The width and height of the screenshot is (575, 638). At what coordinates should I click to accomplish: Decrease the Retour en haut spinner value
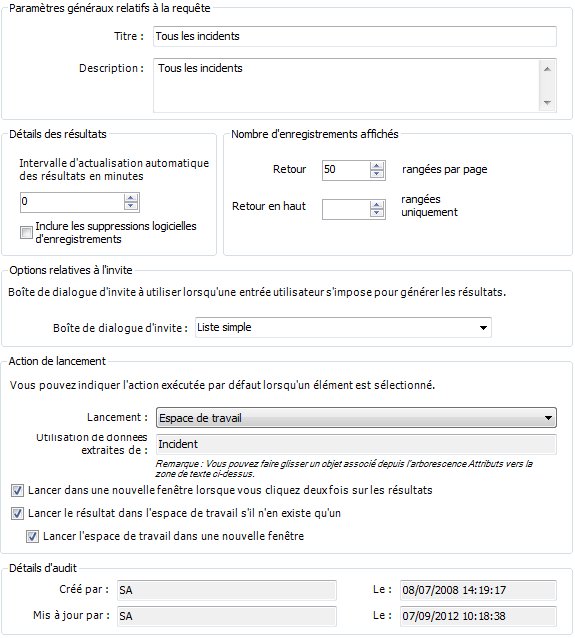pyautogui.click(x=377, y=213)
